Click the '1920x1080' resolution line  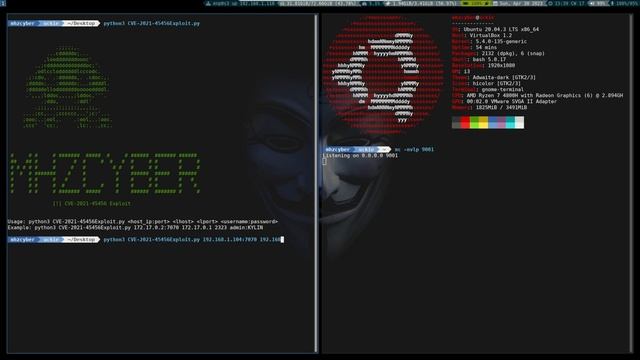483,65
